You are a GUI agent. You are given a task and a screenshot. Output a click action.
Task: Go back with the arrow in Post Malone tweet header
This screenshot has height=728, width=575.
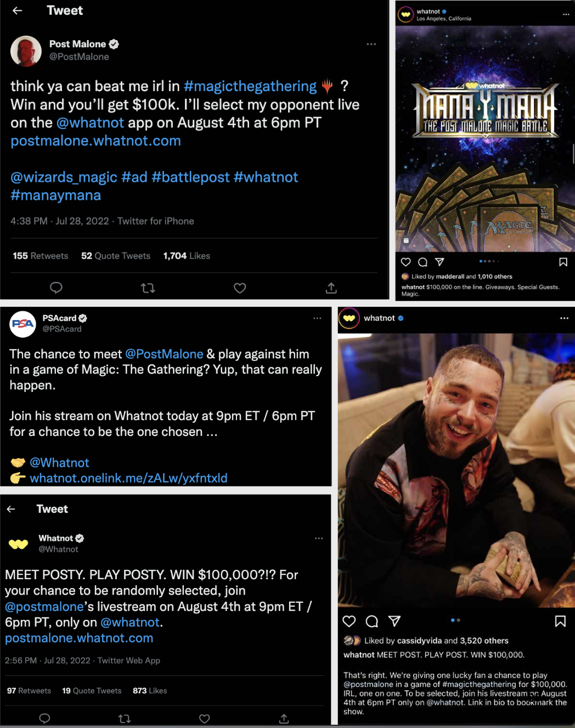[18, 10]
